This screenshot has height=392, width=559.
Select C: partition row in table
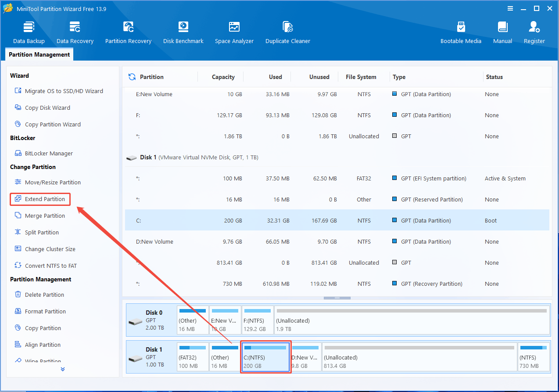pyautogui.click(x=337, y=220)
